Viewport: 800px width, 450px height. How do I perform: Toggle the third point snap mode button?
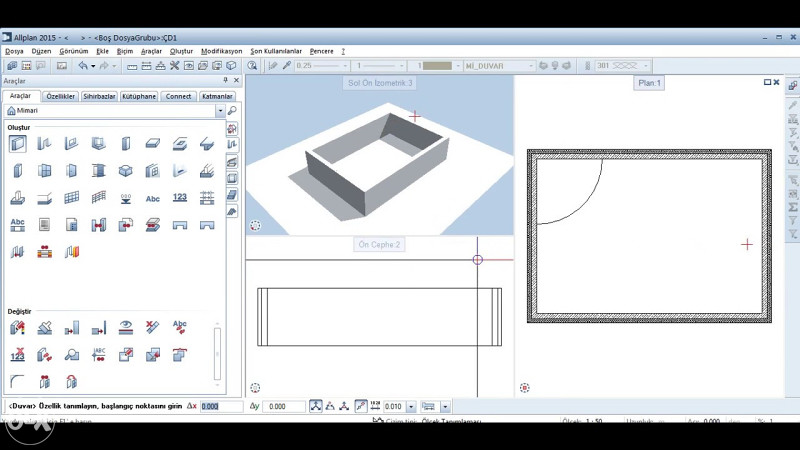tap(344, 406)
